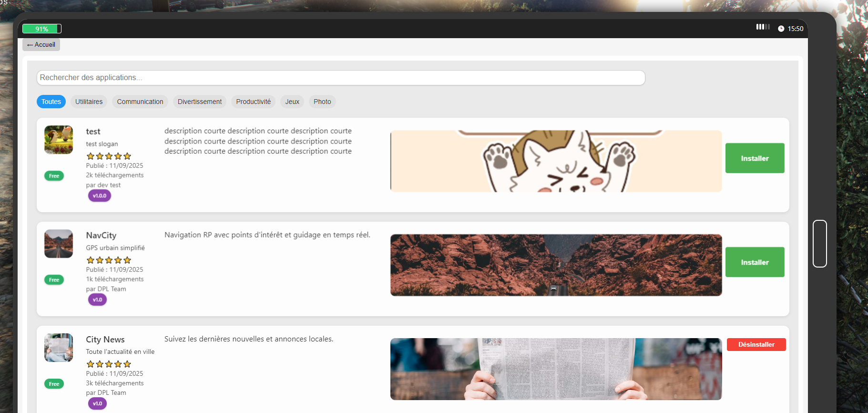
Task: Filter by Utilitaires category
Action: coord(89,102)
